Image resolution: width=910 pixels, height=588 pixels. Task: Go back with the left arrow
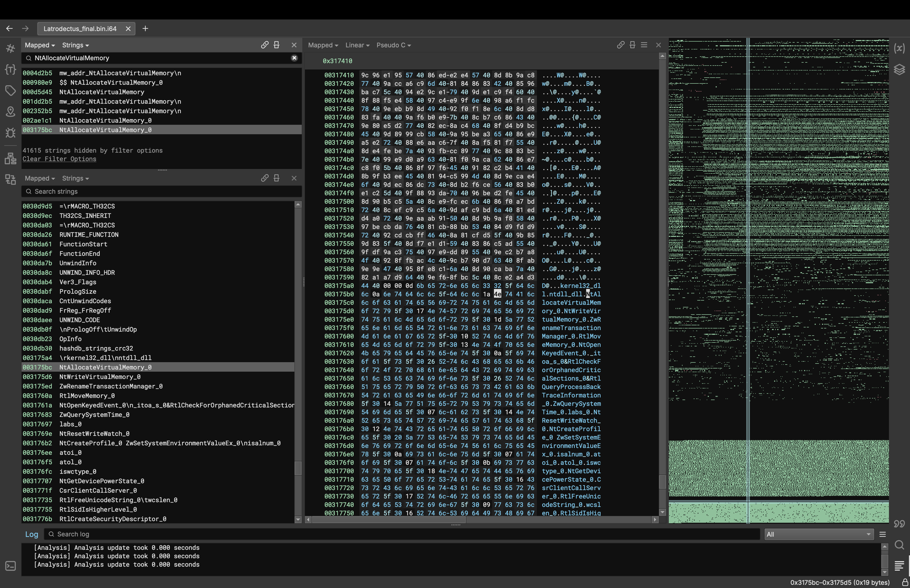coord(9,29)
